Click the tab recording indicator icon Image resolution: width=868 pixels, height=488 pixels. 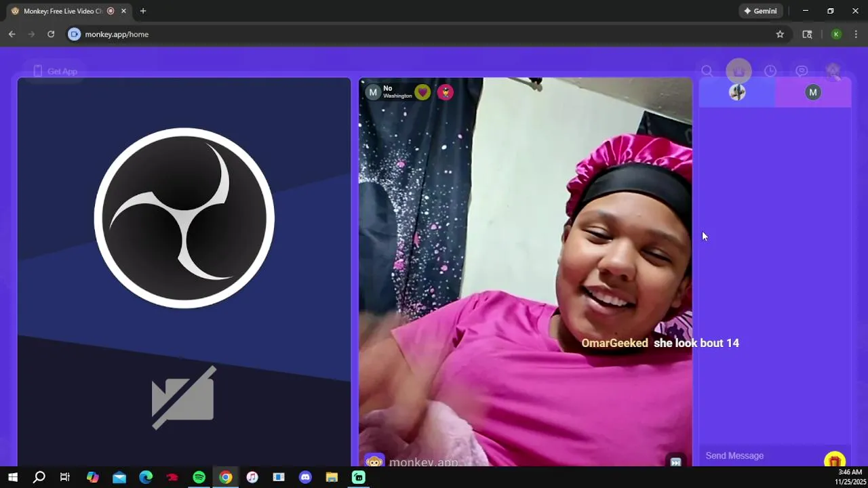pyautogui.click(x=111, y=11)
